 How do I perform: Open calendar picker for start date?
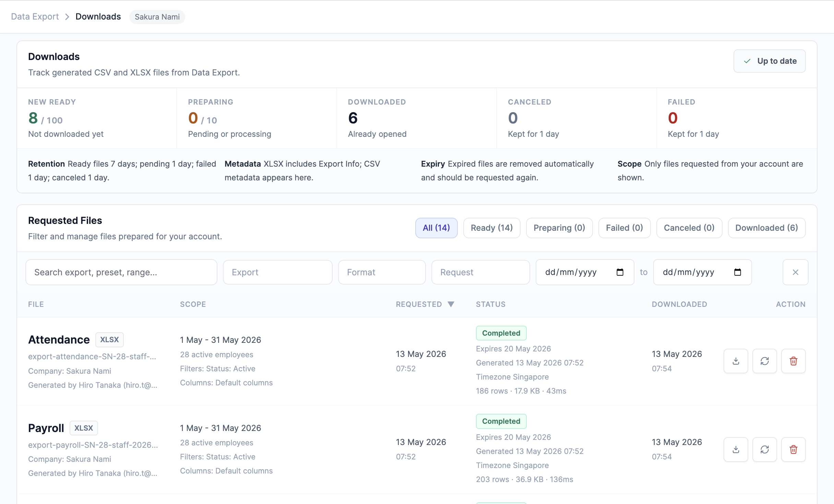pyautogui.click(x=620, y=272)
